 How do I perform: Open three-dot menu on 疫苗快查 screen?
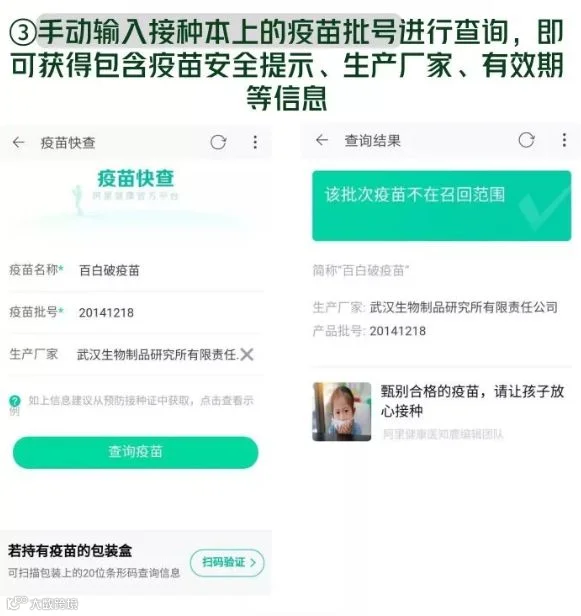pos(255,142)
